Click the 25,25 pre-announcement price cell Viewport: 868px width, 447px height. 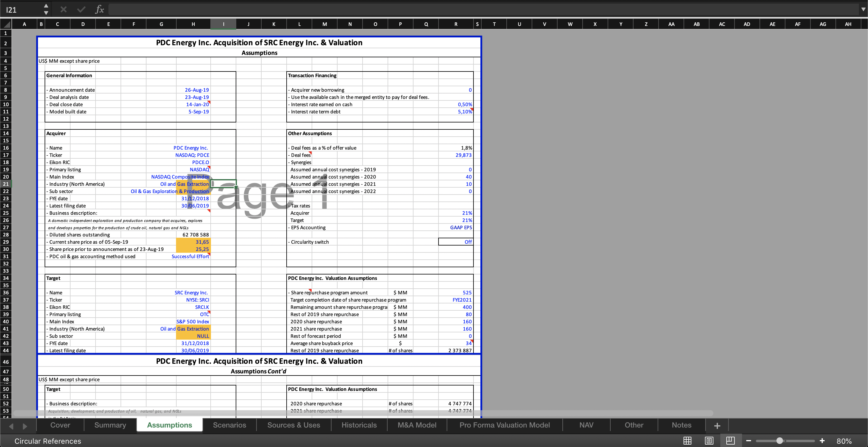click(193, 249)
